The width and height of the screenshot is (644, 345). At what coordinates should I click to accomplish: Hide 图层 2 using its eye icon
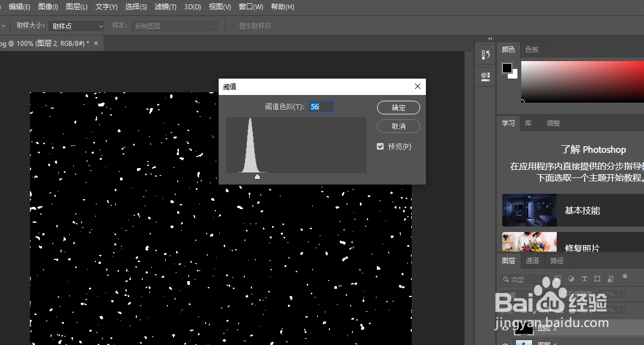point(506,328)
